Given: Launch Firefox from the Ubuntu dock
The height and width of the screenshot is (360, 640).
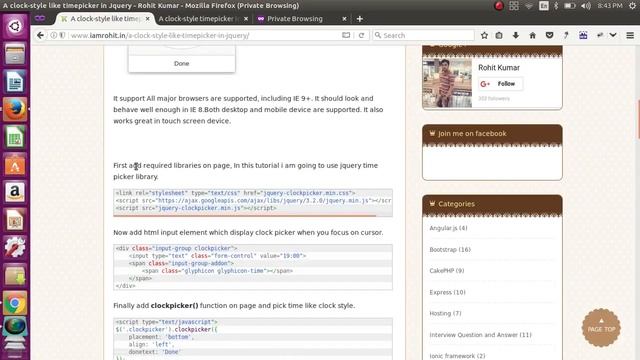Looking at the screenshot, I should (15, 109).
